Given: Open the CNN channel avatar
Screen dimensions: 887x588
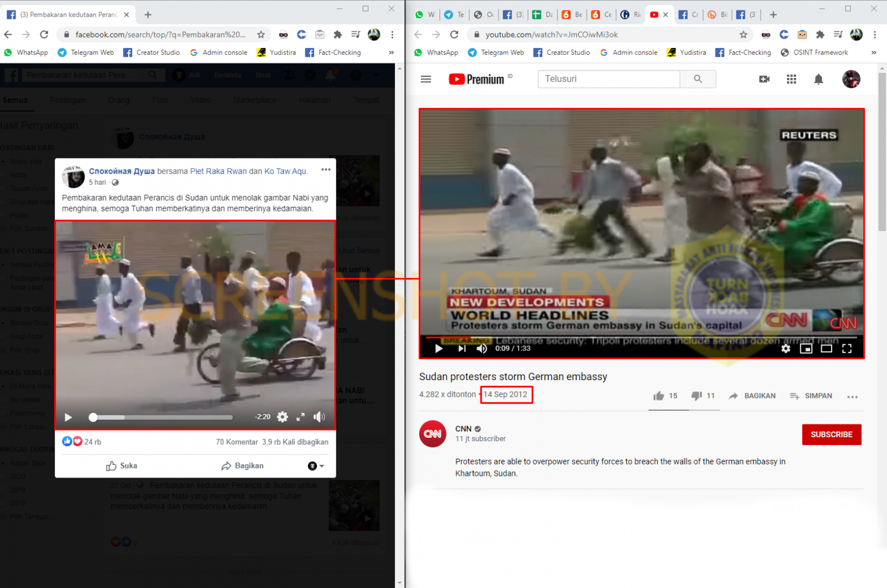Looking at the screenshot, I should (433, 434).
